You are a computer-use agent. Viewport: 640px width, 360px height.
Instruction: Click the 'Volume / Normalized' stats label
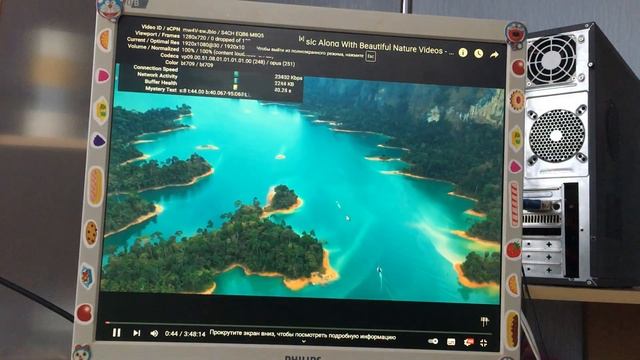[153, 48]
